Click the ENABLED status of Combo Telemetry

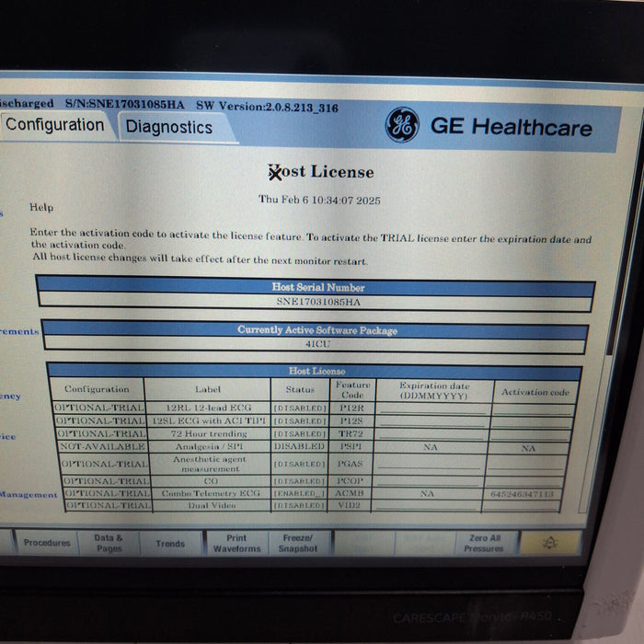pyautogui.click(x=300, y=493)
